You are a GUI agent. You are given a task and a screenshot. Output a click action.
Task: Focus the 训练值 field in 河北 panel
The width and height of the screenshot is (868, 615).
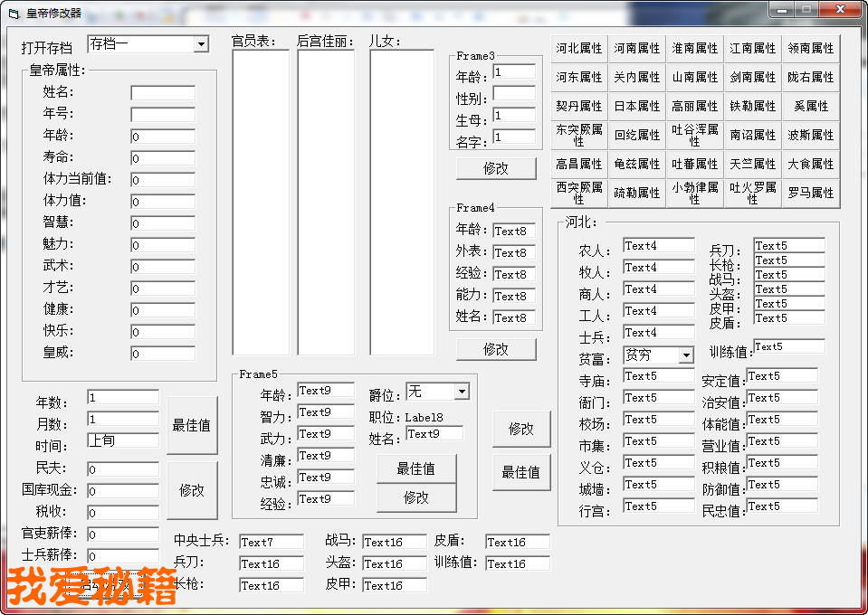pos(789,346)
